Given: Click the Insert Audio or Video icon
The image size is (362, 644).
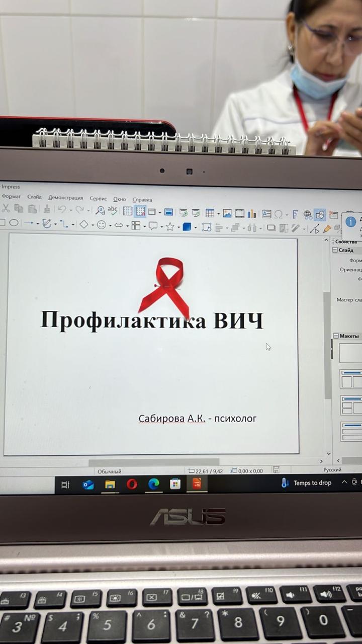Looking at the screenshot, I should coord(240,213).
